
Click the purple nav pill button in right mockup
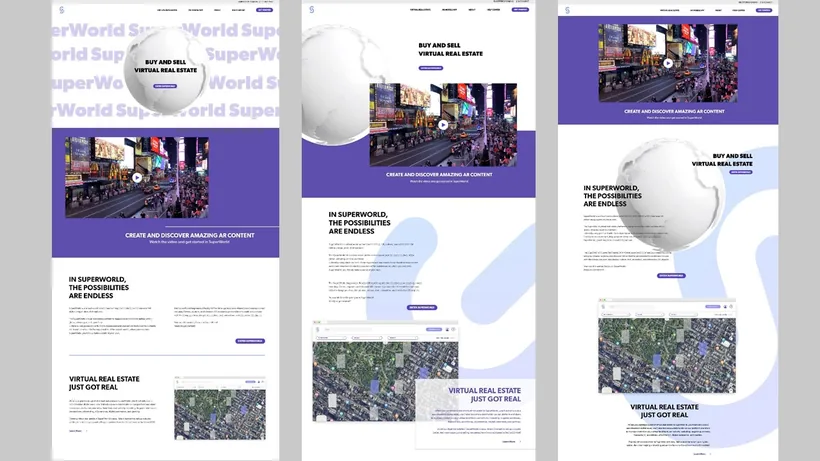point(764,10)
